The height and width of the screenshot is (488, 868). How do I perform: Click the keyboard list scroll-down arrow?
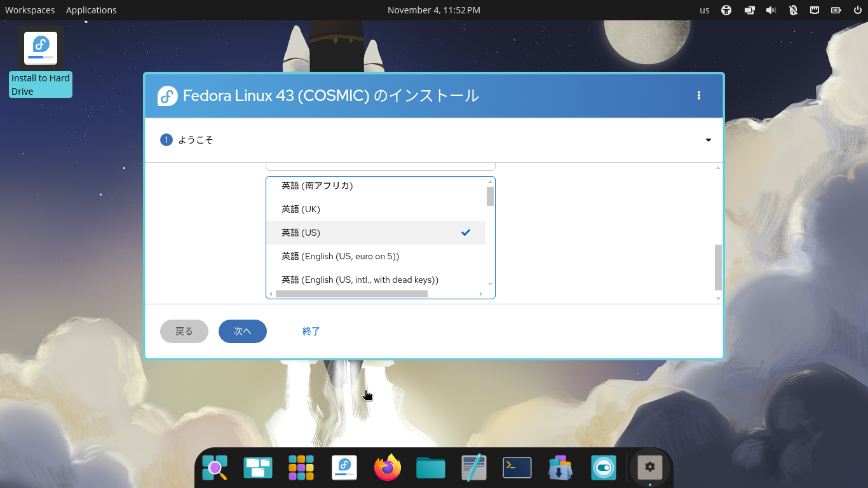[490, 284]
